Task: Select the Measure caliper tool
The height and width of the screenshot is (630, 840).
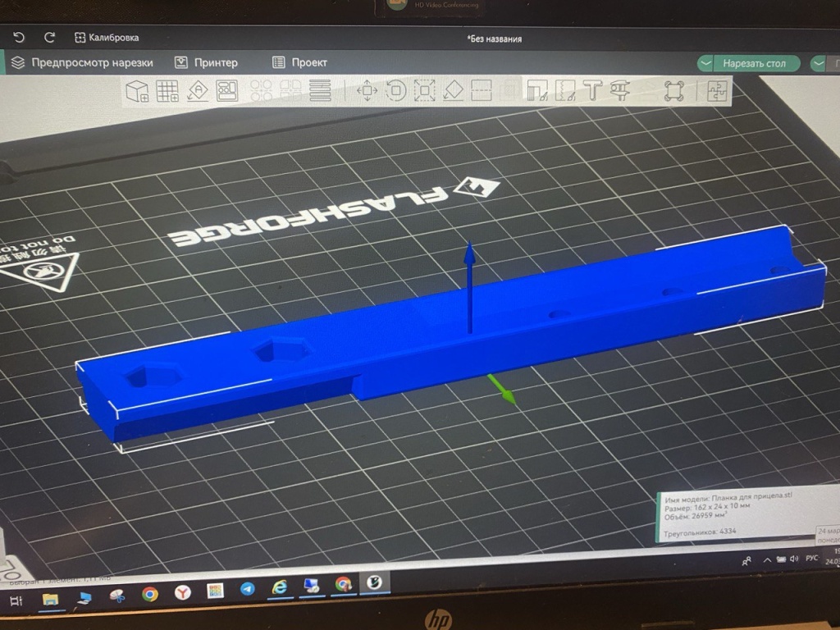Action: click(x=620, y=90)
